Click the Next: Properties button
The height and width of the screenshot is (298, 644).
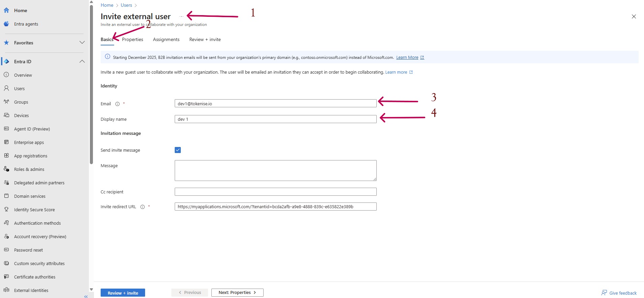[x=237, y=293]
